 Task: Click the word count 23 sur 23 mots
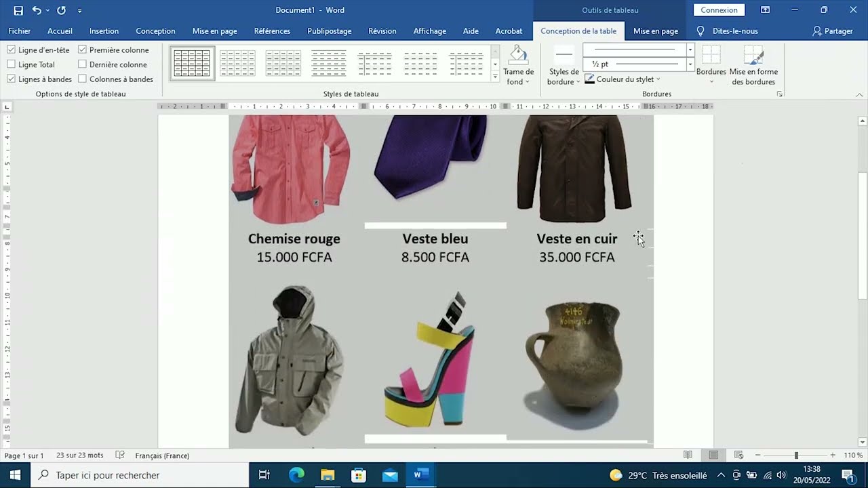coord(80,455)
